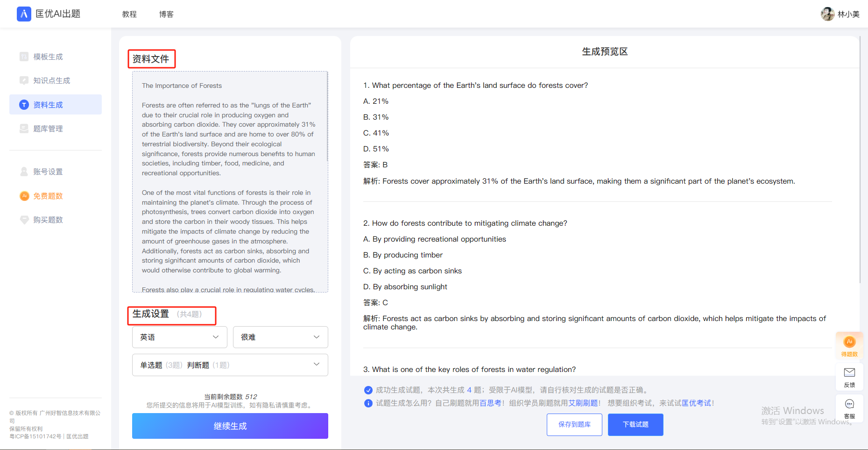Click inside the 资料文件 text area
The height and width of the screenshot is (450, 868).
[x=230, y=182]
